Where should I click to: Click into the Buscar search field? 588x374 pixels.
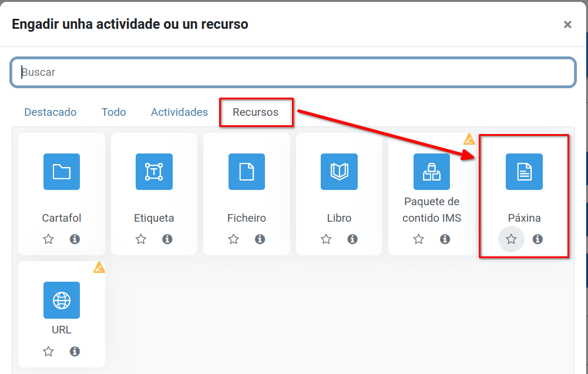point(293,72)
